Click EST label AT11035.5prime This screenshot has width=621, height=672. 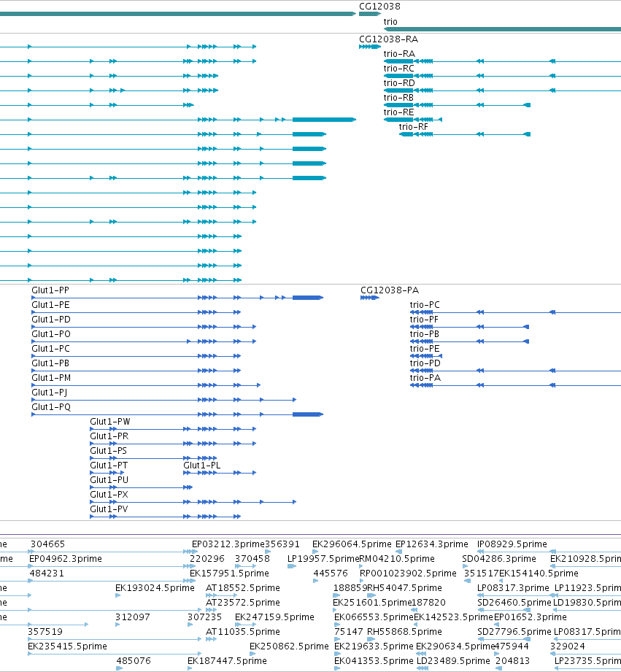[x=242, y=631]
